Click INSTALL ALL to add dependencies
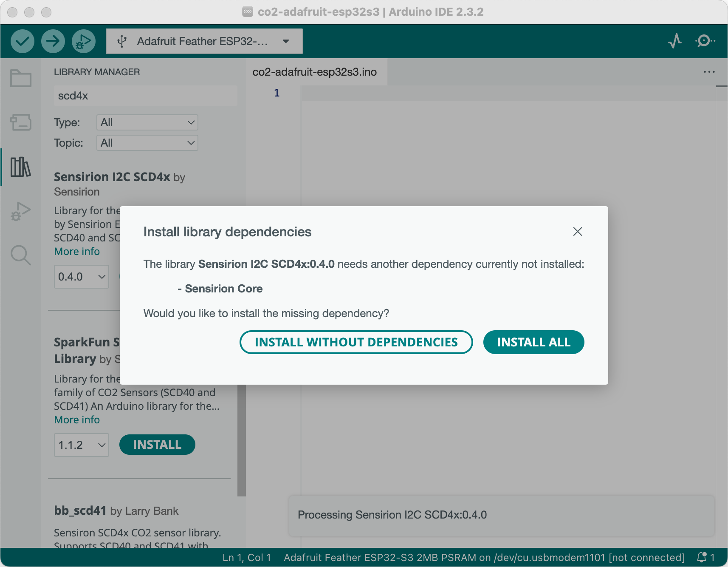 click(x=533, y=342)
